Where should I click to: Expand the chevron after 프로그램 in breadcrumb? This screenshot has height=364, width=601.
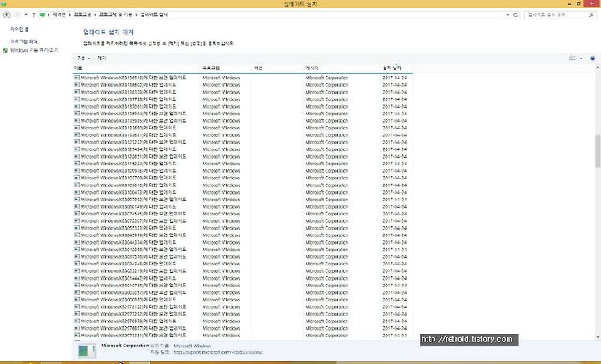(x=95, y=14)
